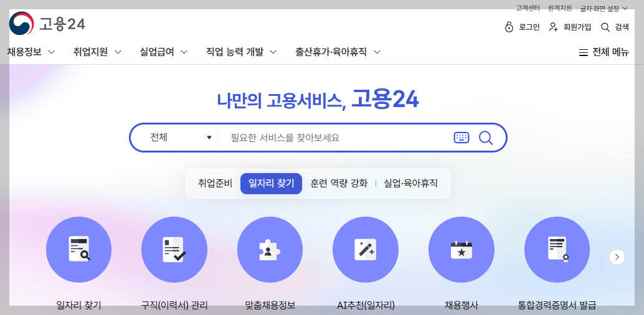Image resolution: width=644 pixels, height=315 pixels.
Task: Open the header 검색 magnifier icon
Action: pyautogui.click(x=605, y=27)
